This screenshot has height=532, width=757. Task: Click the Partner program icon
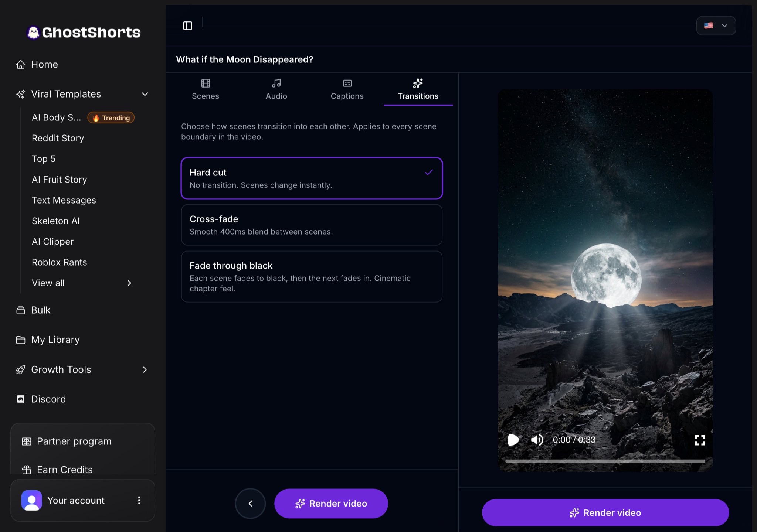pos(27,441)
